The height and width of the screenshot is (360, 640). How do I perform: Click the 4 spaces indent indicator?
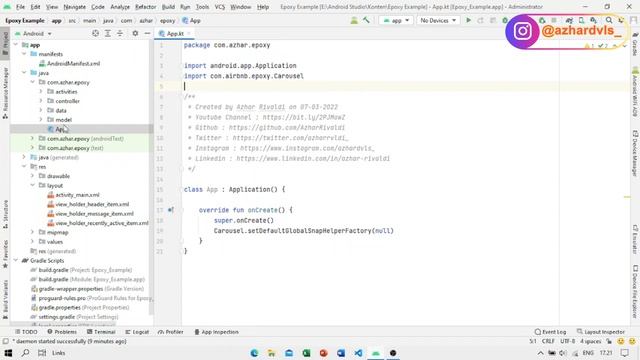(x=591, y=341)
